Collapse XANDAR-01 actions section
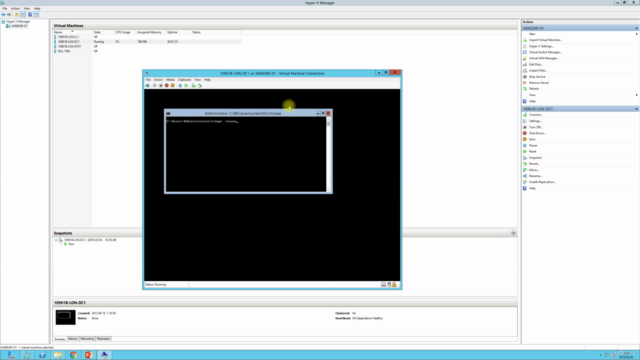 click(x=636, y=28)
